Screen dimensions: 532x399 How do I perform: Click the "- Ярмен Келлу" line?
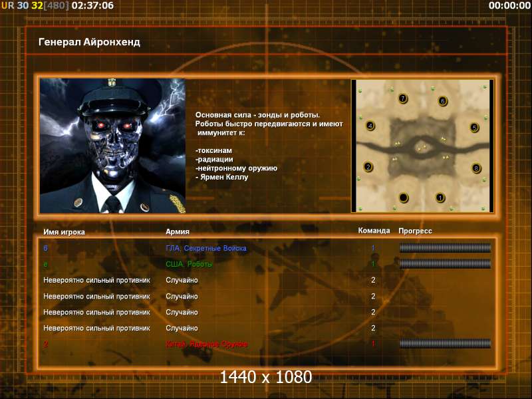pos(222,177)
